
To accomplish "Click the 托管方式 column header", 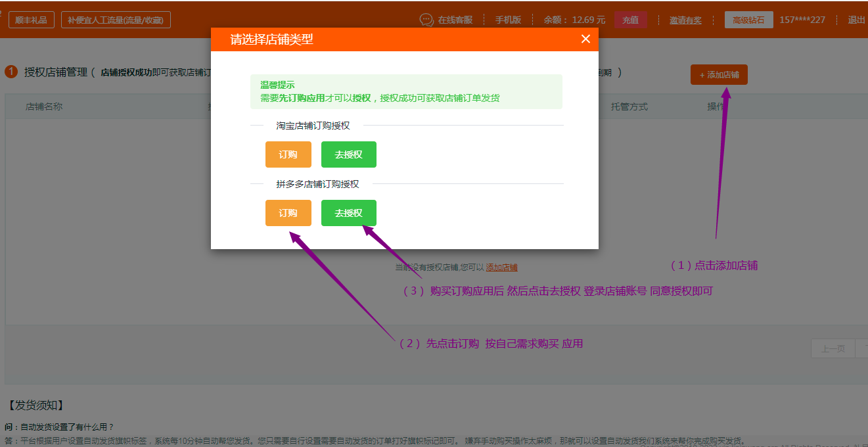I will coord(629,106).
